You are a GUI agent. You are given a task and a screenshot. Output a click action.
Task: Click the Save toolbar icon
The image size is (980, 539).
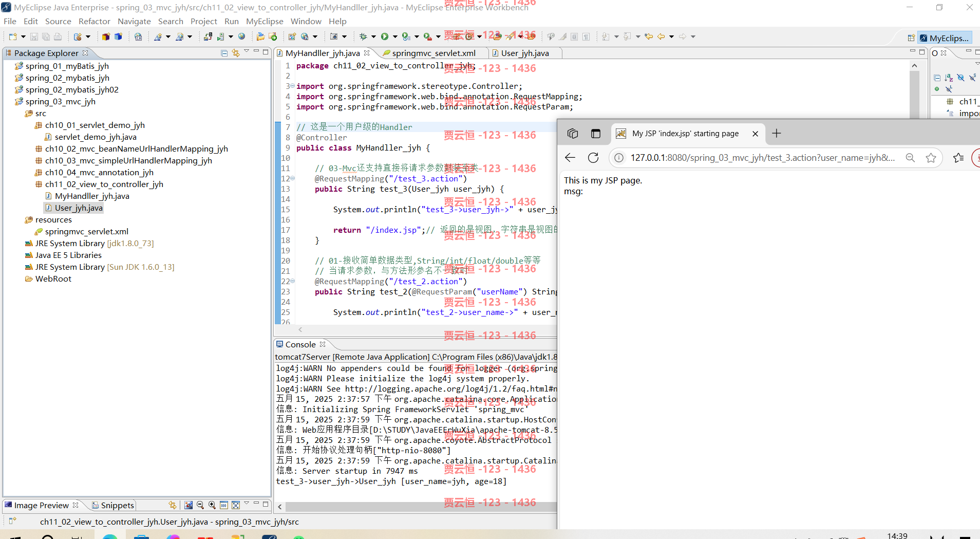(x=34, y=36)
